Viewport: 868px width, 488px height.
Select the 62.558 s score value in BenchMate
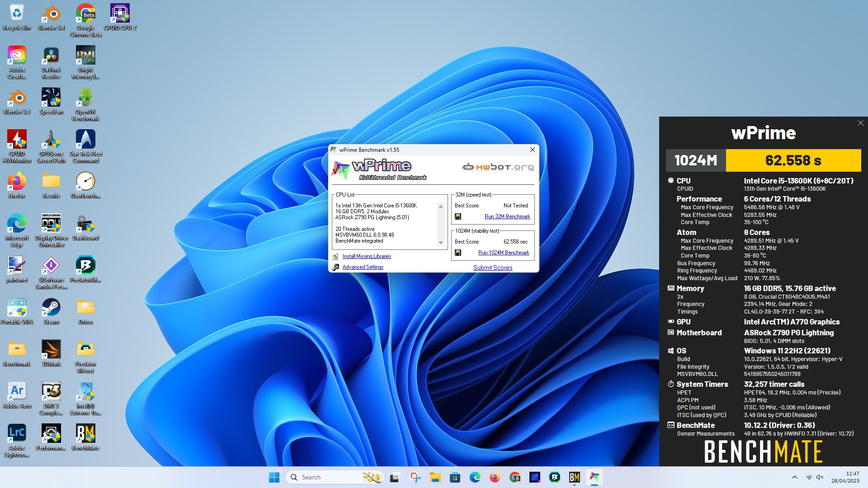[793, 160]
